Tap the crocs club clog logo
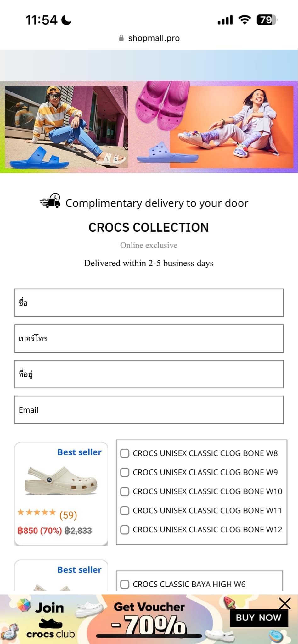This screenshot has height=644, width=298. click(x=51, y=623)
